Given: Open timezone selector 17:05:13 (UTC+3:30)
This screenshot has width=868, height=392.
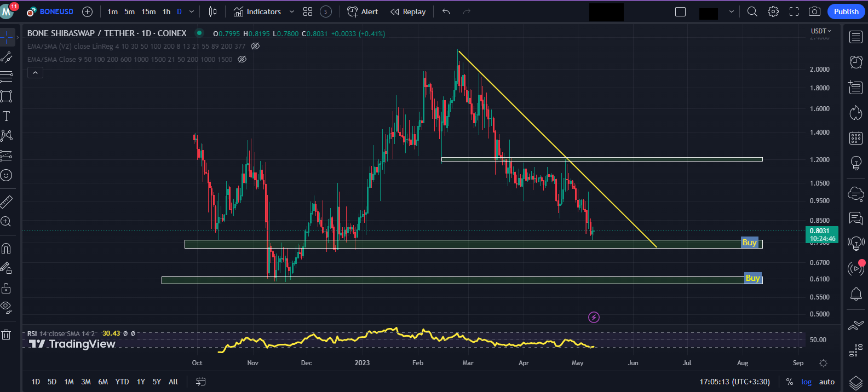Looking at the screenshot, I should pyautogui.click(x=734, y=382).
